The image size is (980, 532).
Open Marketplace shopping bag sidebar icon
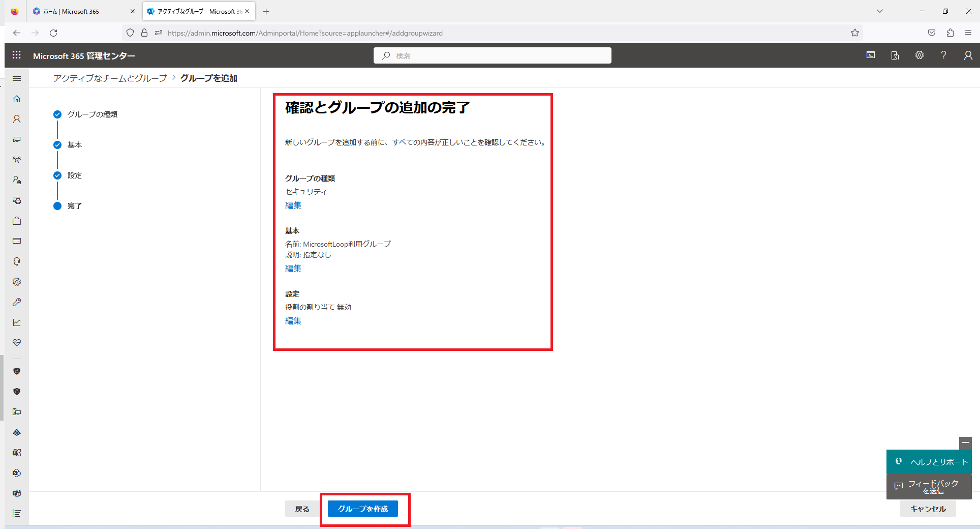(17, 221)
